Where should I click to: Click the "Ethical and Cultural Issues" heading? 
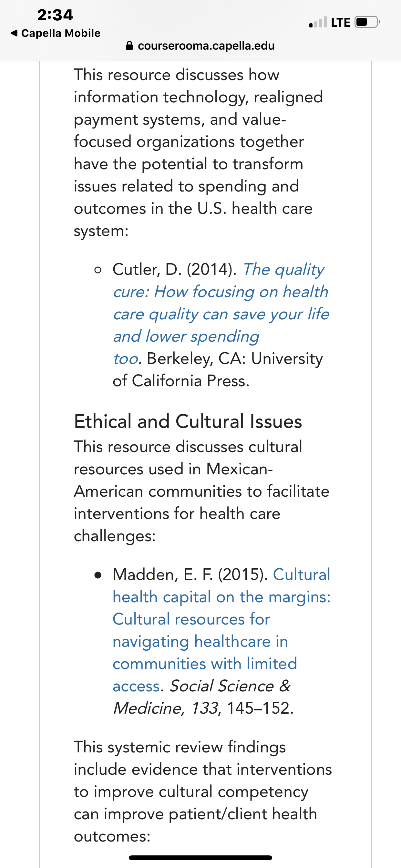[188, 421]
